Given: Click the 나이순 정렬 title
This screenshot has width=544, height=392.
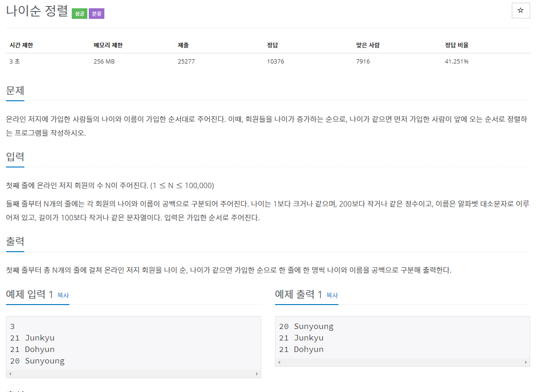Looking at the screenshot, I should pyautogui.click(x=37, y=11).
